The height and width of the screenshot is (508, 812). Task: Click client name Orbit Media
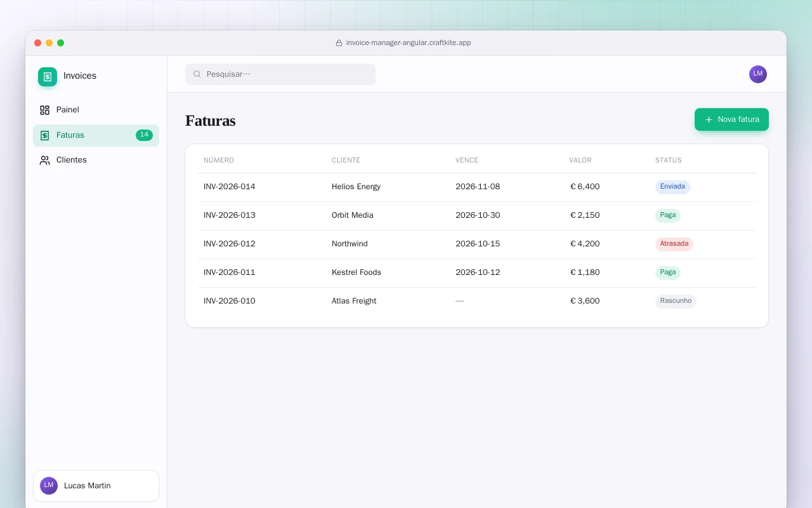click(x=353, y=215)
